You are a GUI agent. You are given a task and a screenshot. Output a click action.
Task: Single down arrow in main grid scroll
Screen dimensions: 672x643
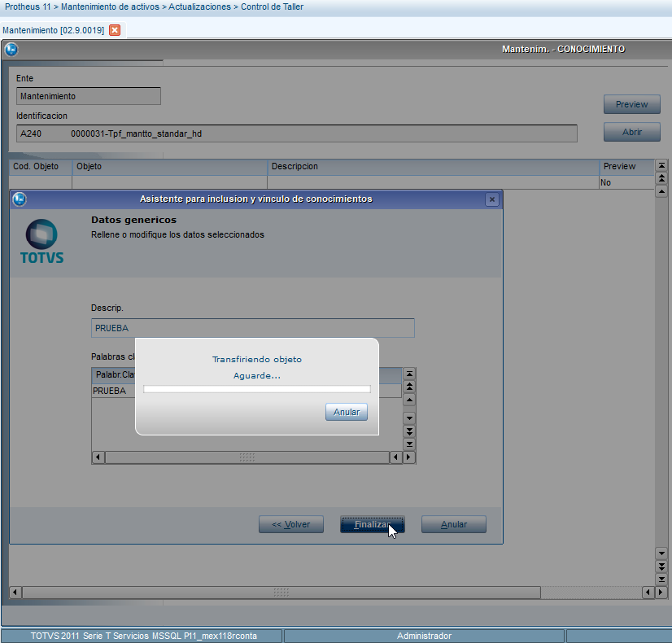pyautogui.click(x=661, y=553)
